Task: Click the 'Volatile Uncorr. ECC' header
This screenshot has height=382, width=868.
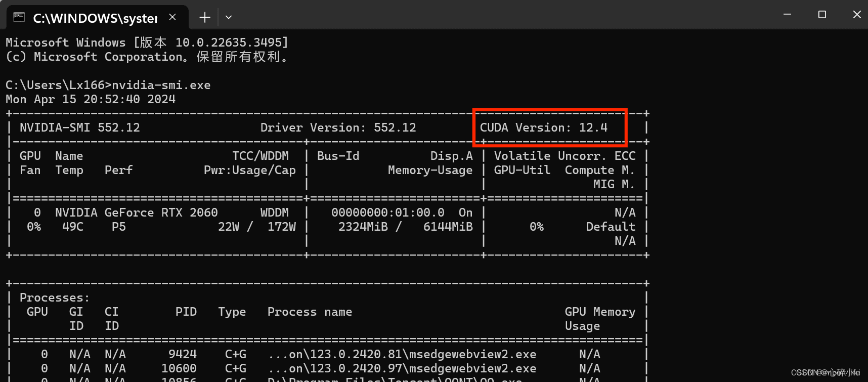Action: [565, 156]
